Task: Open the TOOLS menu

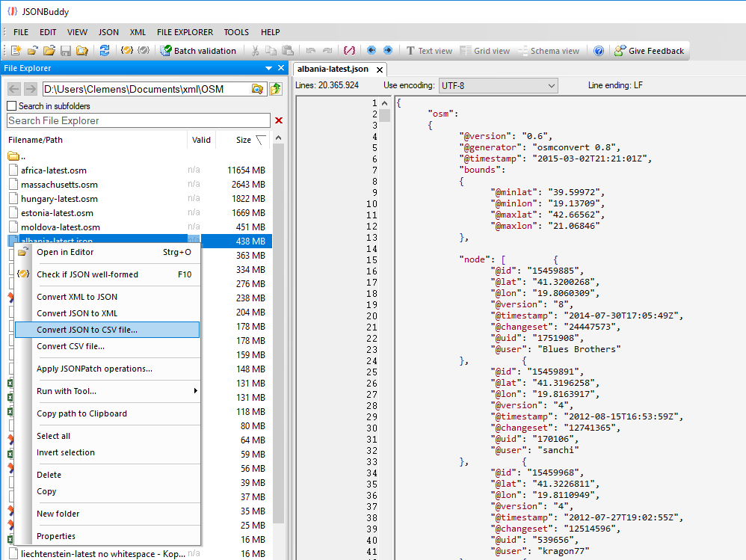Action: pyautogui.click(x=236, y=32)
